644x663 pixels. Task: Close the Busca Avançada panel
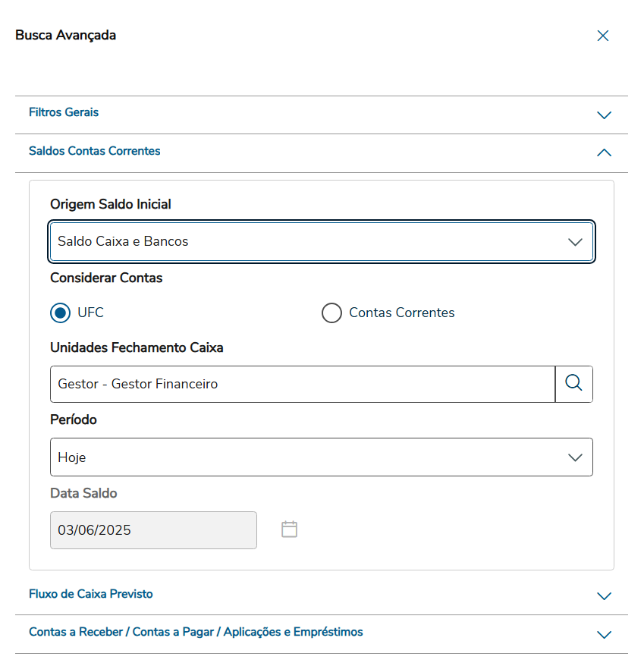pos(603,36)
